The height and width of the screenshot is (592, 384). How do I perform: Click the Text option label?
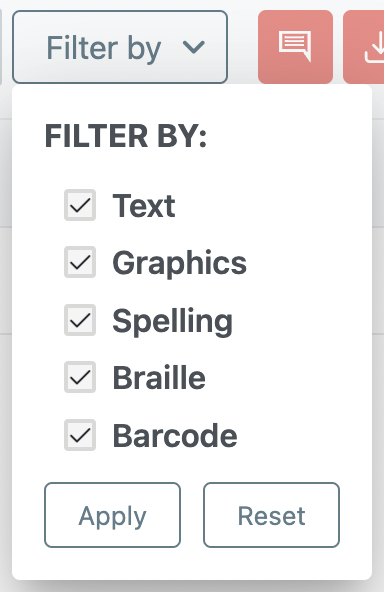click(144, 206)
